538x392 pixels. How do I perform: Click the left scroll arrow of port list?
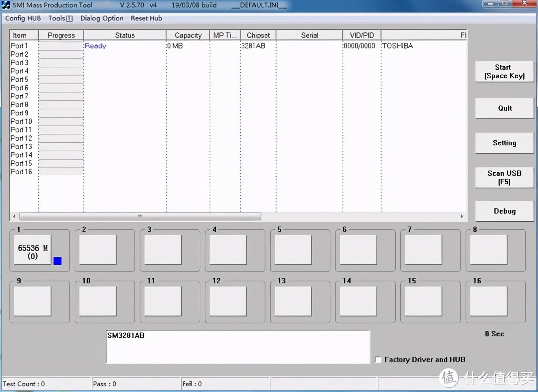14,216
